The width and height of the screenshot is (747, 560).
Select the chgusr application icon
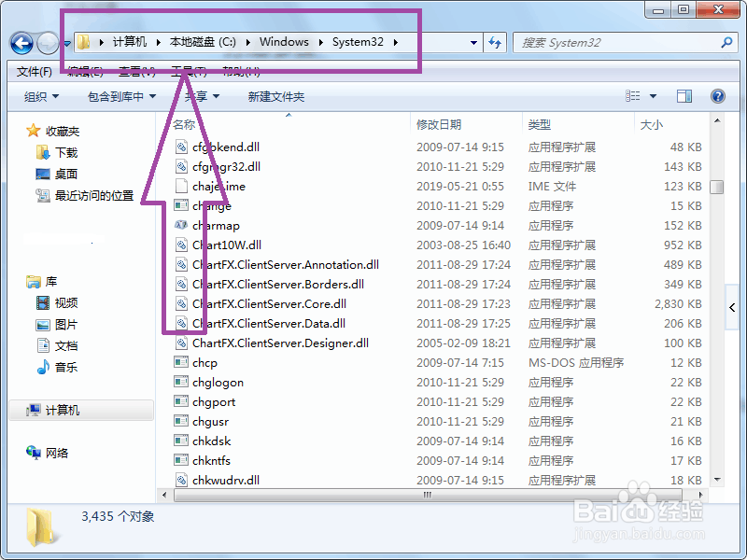tap(181, 421)
